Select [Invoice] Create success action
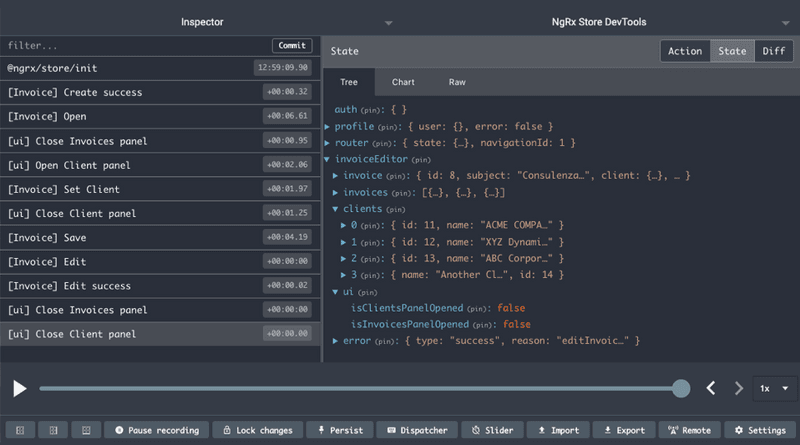The height and width of the screenshot is (445, 800). click(160, 92)
